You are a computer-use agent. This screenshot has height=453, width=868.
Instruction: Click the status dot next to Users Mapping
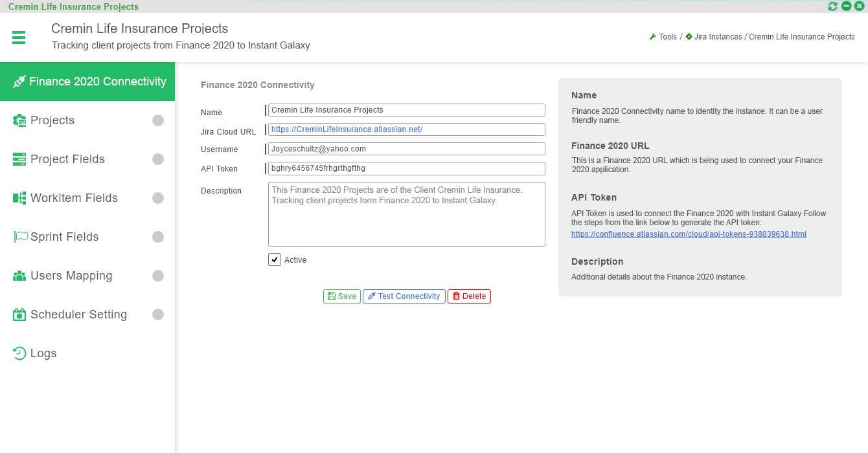158,276
